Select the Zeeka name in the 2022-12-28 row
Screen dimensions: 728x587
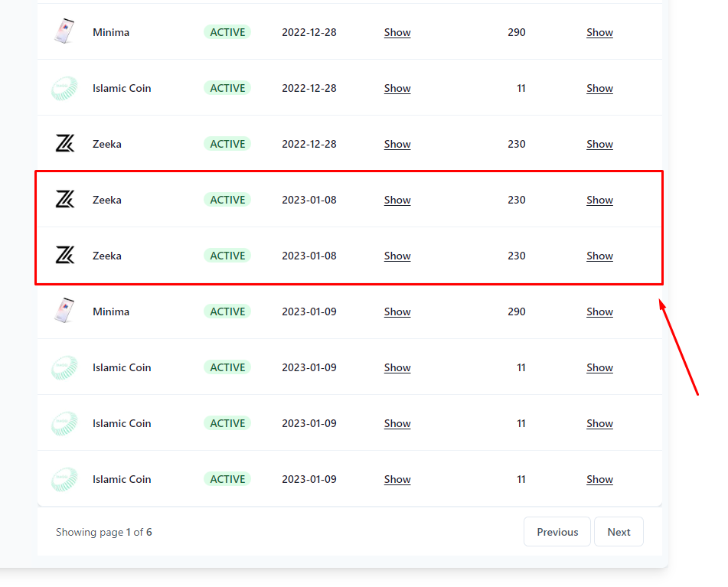(106, 145)
